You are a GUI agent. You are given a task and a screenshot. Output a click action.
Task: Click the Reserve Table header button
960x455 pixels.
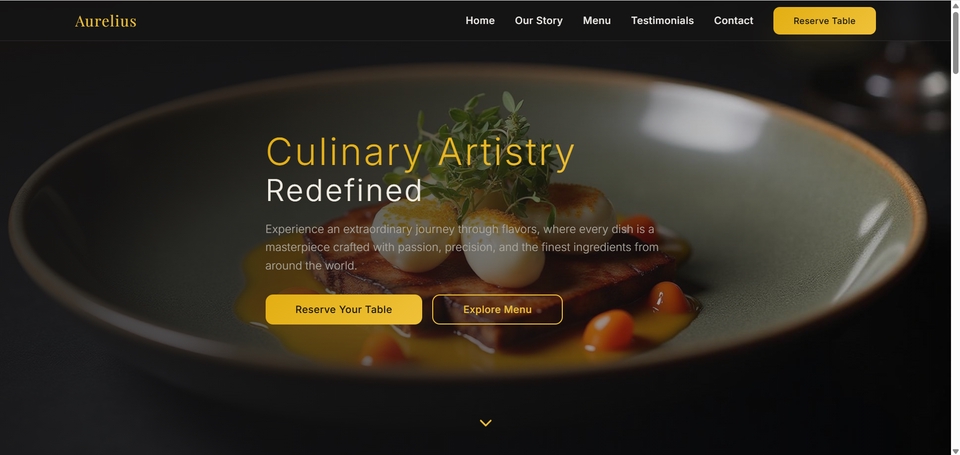(x=824, y=21)
